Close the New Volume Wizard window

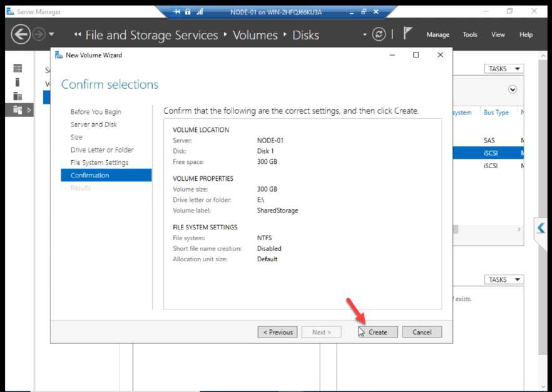[x=440, y=55]
